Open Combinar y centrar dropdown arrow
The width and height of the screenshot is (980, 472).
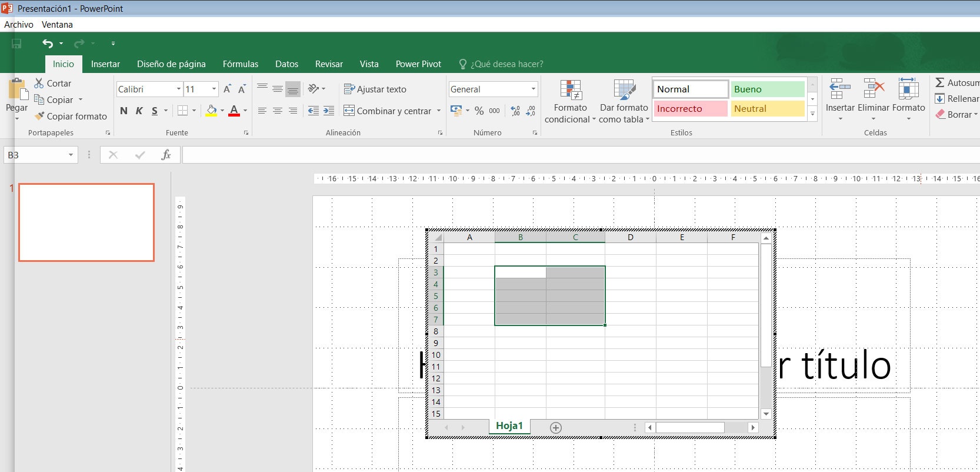439,111
